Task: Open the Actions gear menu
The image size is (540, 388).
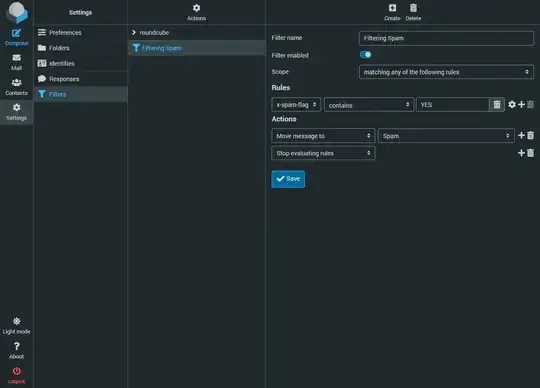Action: click(x=196, y=12)
